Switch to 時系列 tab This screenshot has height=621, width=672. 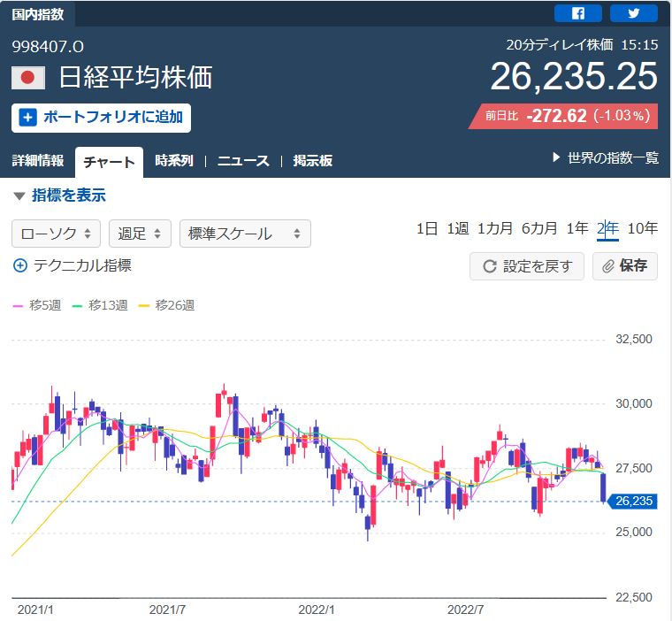[x=174, y=161]
